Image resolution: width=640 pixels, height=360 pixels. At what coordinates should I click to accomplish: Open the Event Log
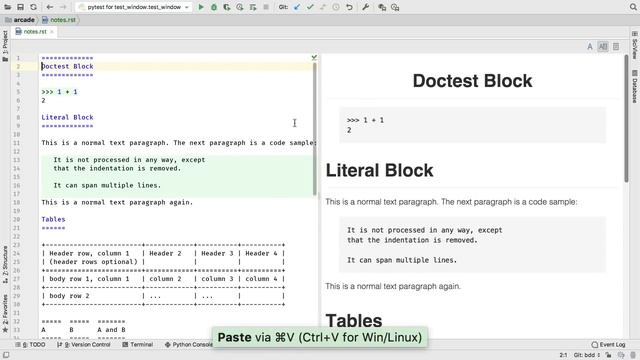pos(608,344)
